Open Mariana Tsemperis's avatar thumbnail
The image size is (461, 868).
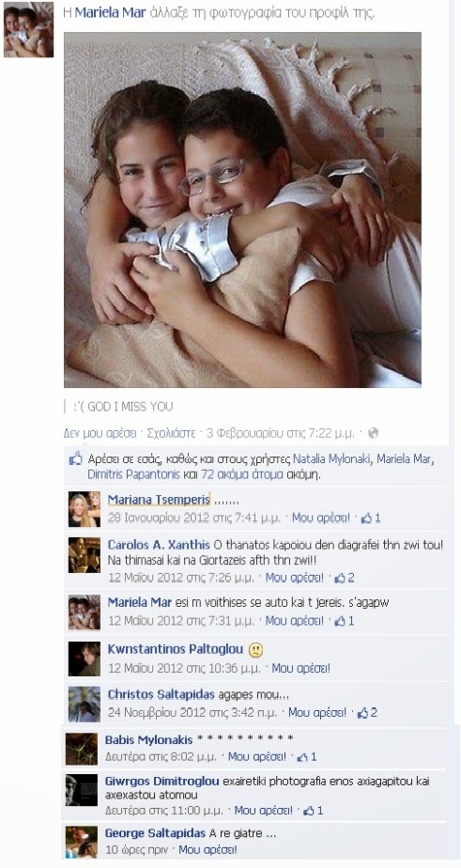point(85,509)
